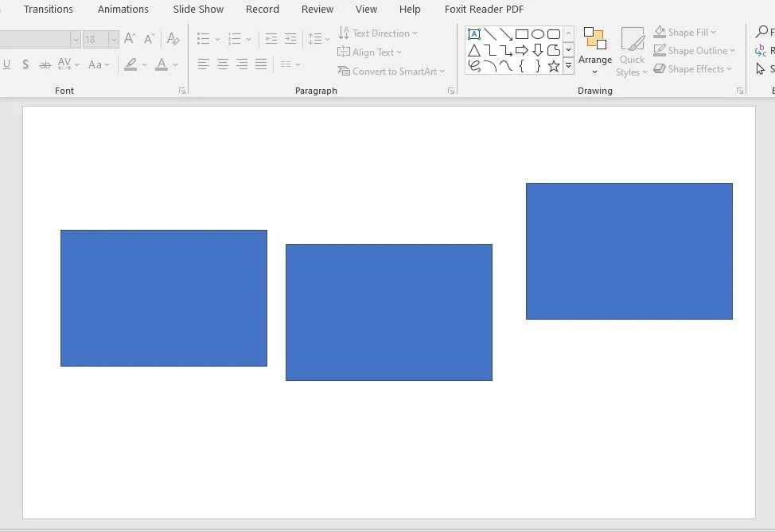This screenshot has width=775, height=532.
Task: Switch to the Animations tab
Action: (123, 9)
